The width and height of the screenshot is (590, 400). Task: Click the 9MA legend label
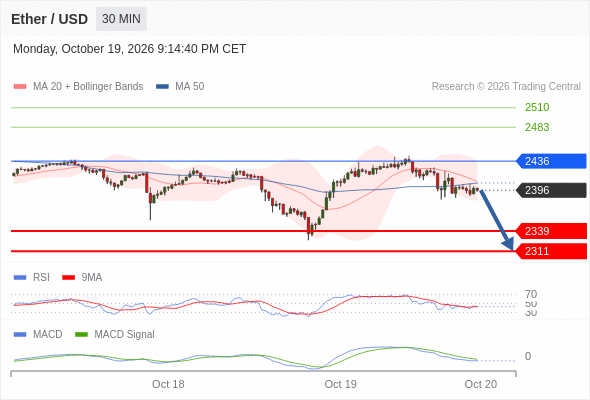pyautogui.click(x=92, y=278)
